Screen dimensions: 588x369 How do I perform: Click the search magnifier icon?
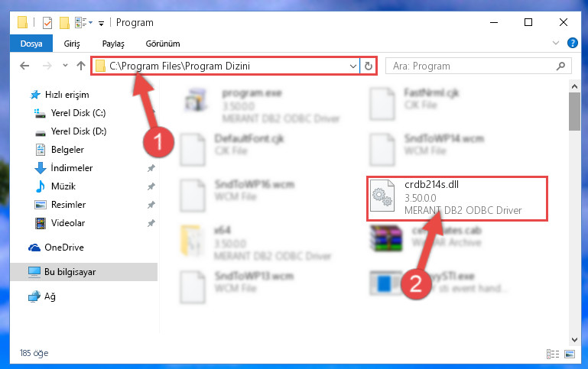point(560,66)
